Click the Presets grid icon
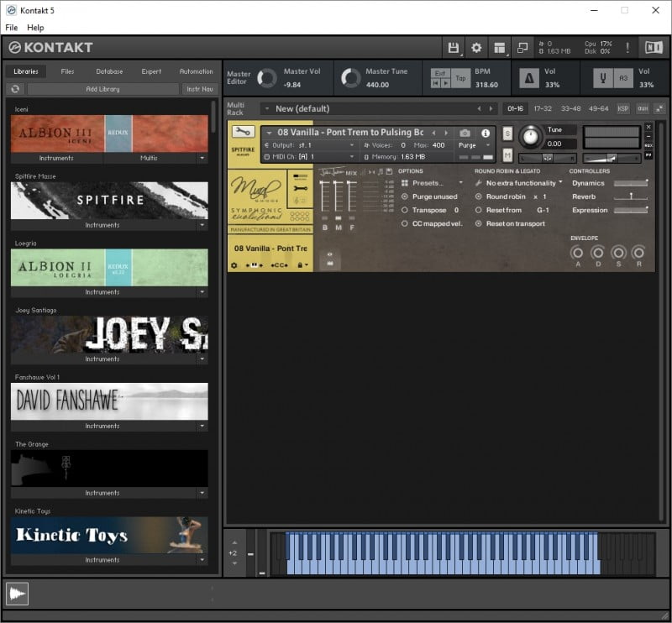Viewport: 672px width, 623px height. 405,183
